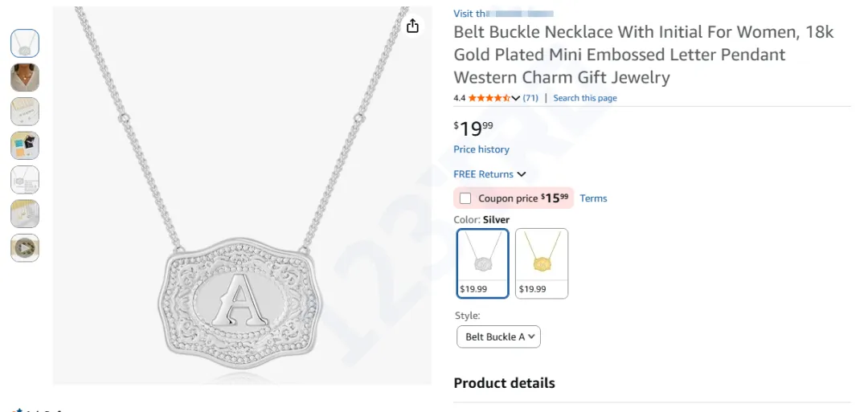Open the gift box packaging thumbnail
The width and height of the screenshot is (868, 412).
(x=25, y=145)
